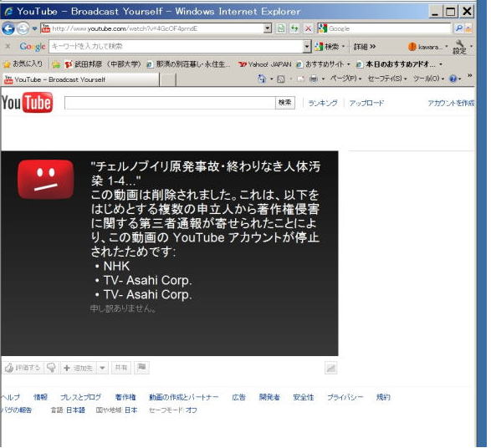Viewport: 491px width, 448px height.
Task: Click the Add to Favorites Bar icon
Action: tap(56, 64)
